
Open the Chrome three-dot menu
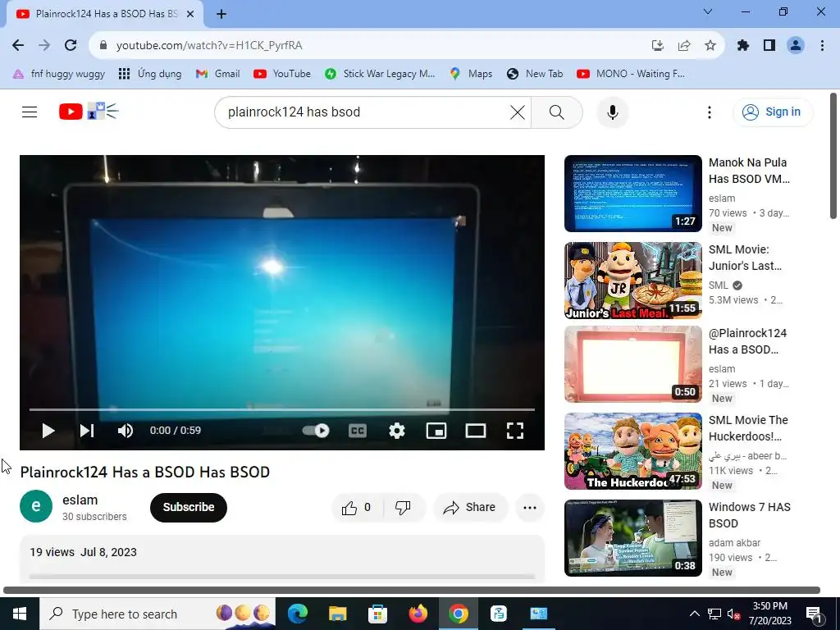[822, 46]
